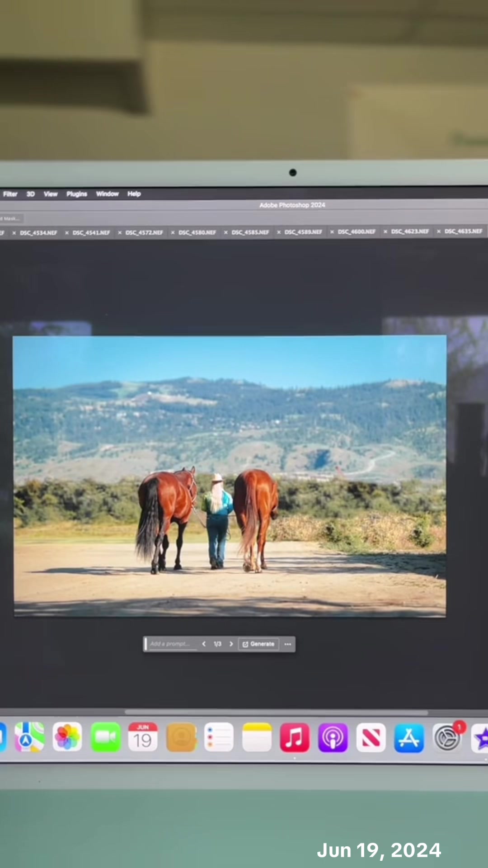Launch Music from the dock
Viewport: 488px width, 868px height.
295,737
